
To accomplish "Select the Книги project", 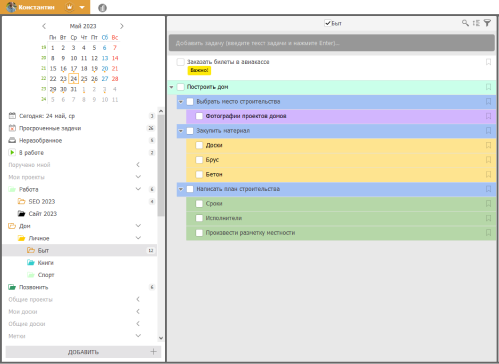I will pyautogui.click(x=46, y=263).
